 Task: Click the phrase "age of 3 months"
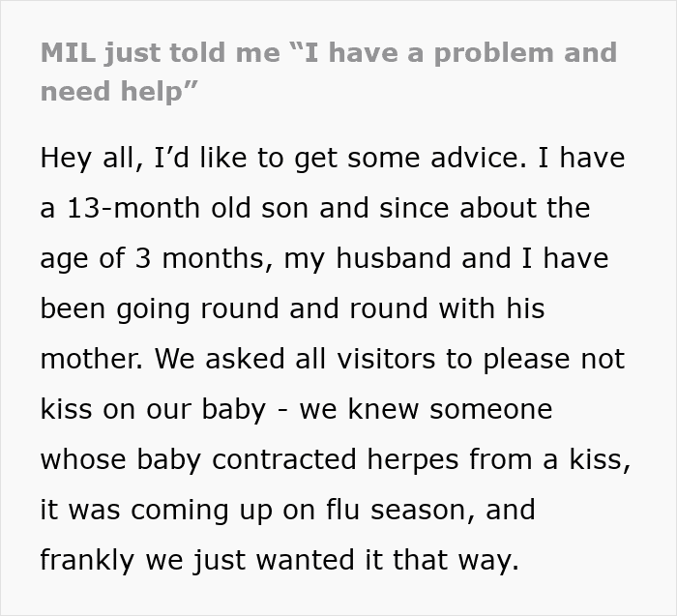tap(151, 259)
